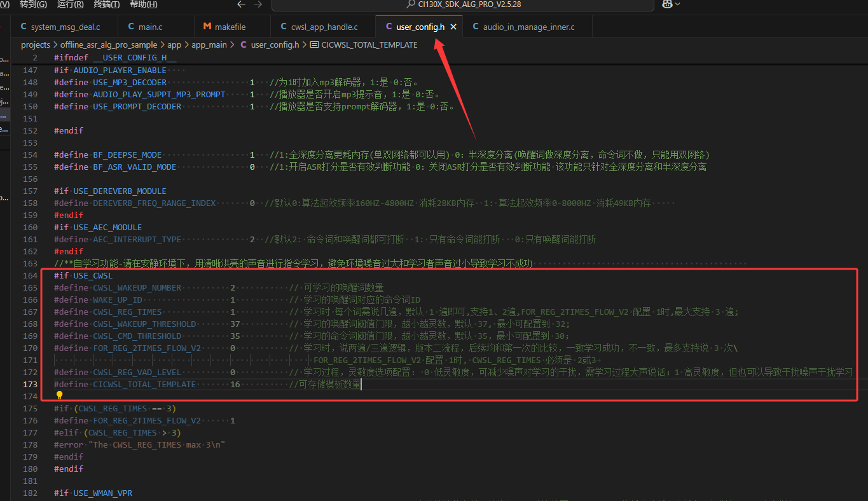868x501 pixels.
Task: Open the CICWSL_TOTAL_TEMPLATE breadcrumb symbol
Action: [x=369, y=45]
